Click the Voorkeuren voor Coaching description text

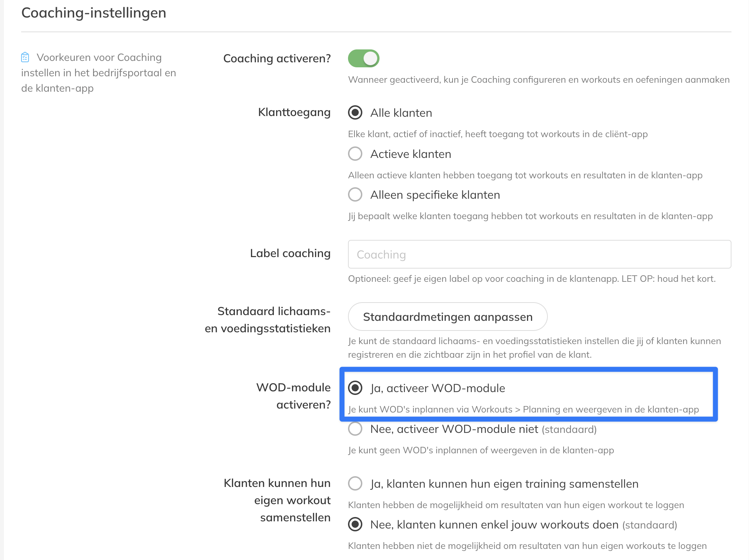(x=98, y=73)
